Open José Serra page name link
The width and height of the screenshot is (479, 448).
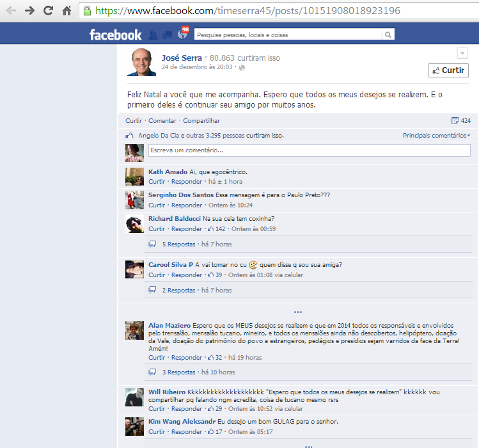tap(182, 58)
